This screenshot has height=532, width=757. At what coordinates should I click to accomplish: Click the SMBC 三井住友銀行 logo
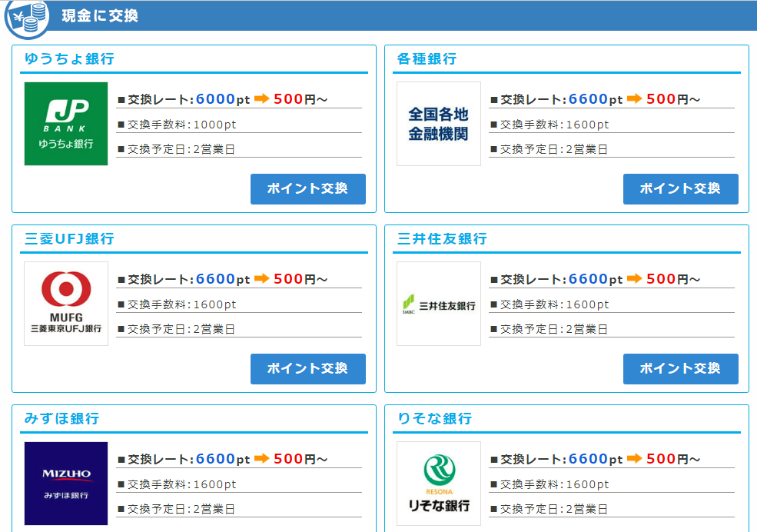(x=438, y=304)
